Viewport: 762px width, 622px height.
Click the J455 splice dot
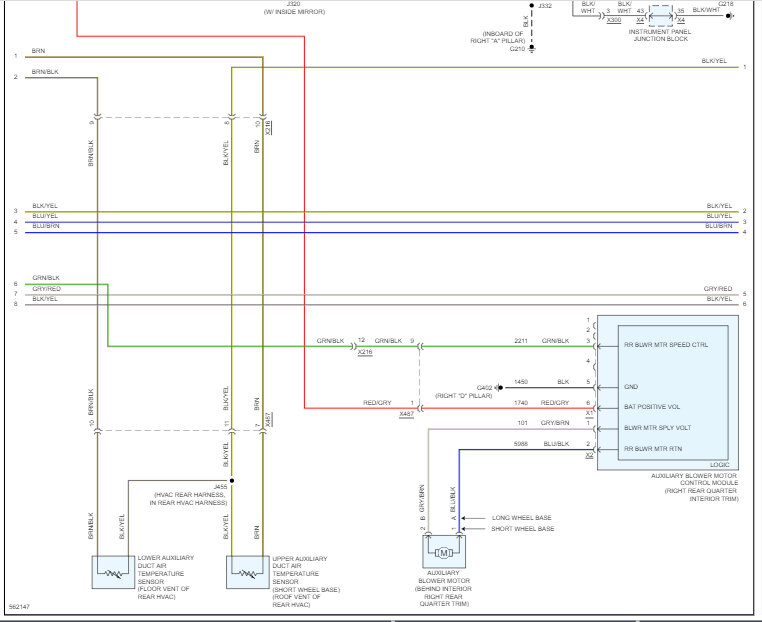click(x=232, y=481)
